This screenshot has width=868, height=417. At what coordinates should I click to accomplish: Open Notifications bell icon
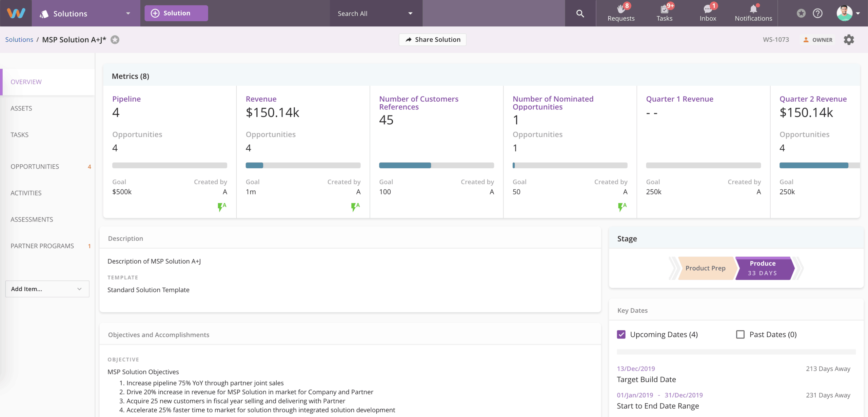[753, 9]
